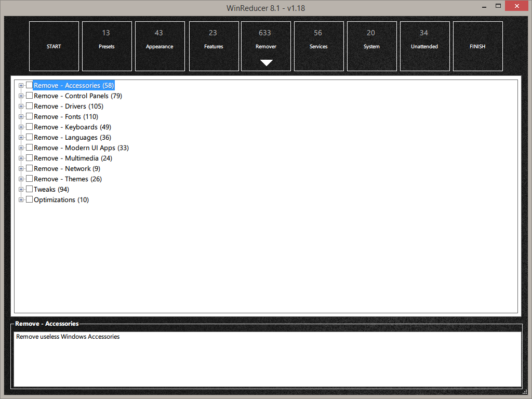
Task: Click the window resize grip icon
Action: tap(525, 392)
